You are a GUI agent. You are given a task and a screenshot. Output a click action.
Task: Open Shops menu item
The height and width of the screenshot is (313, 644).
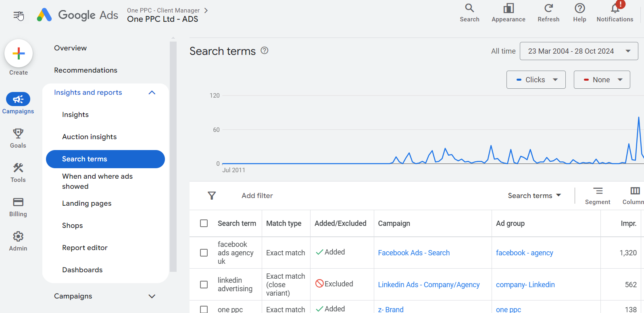[x=73, y=226]
